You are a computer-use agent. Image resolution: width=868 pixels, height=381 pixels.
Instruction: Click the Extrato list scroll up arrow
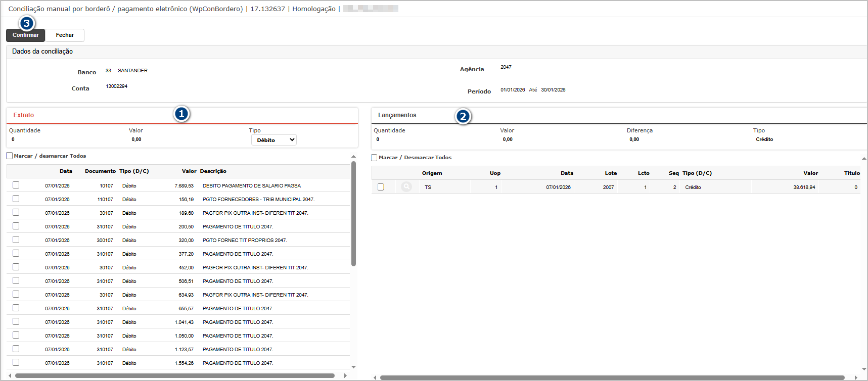(x=353, y=157)
